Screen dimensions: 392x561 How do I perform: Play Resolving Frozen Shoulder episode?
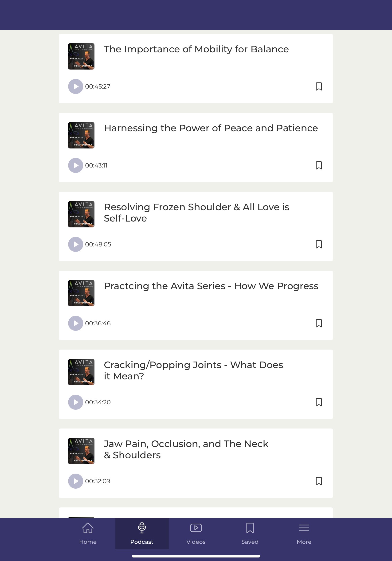click(x=75, y=244)
